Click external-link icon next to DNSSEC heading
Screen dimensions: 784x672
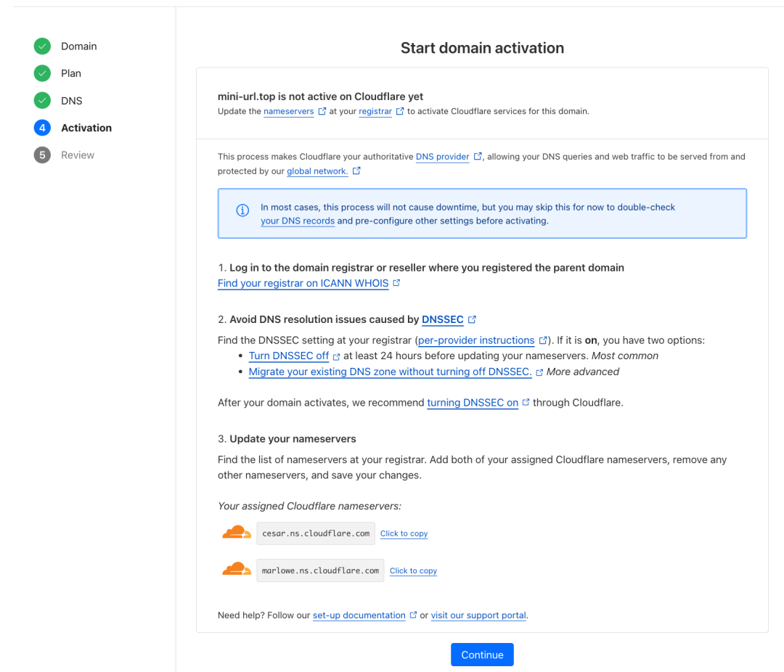point(472,319)
